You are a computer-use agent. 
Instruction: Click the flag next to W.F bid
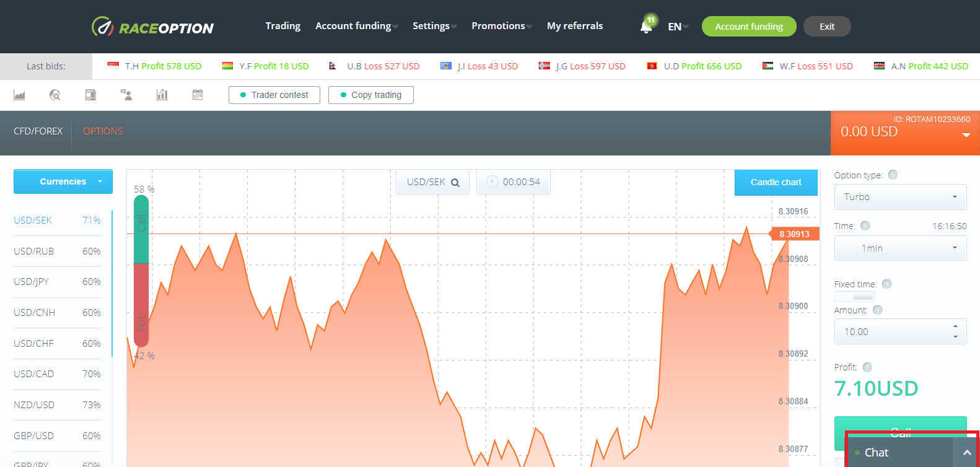pos(768,66)
